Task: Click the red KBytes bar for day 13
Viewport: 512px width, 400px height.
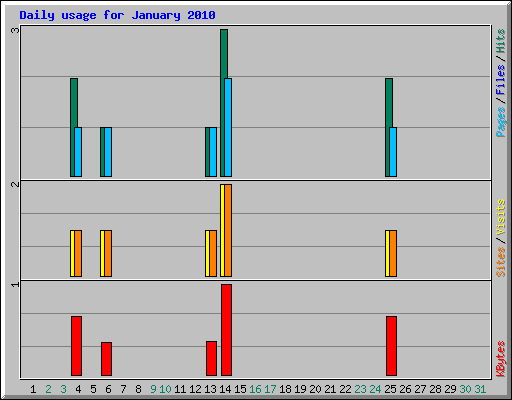Action: 211,358
